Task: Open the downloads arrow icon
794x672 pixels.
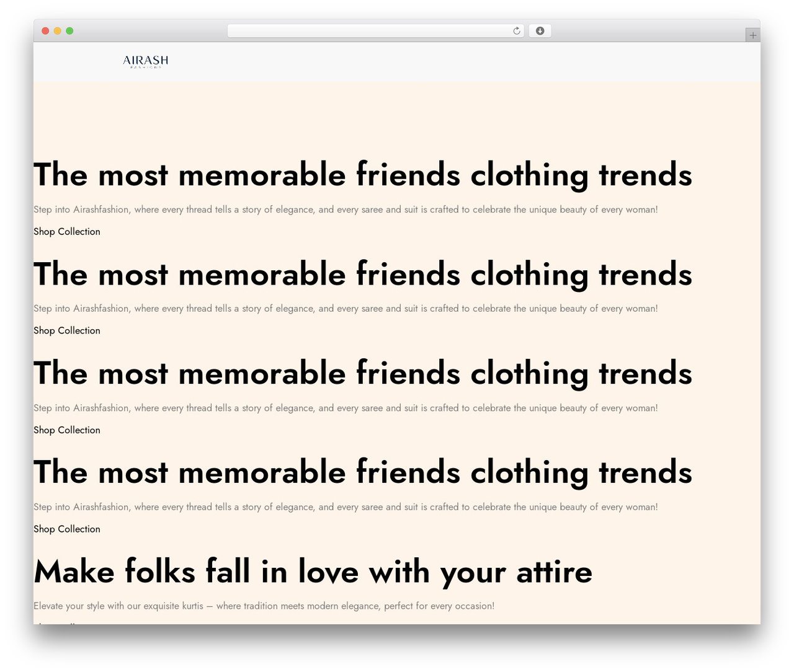Action: tap(540, 31)
